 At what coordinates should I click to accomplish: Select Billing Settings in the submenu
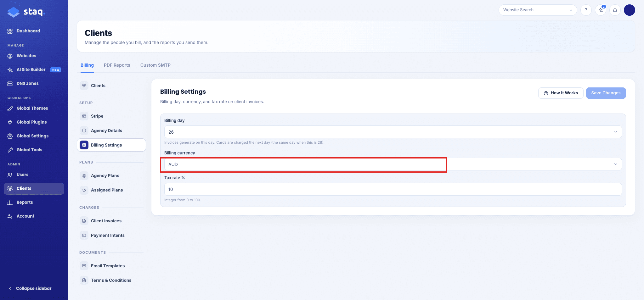pos(111,145)
